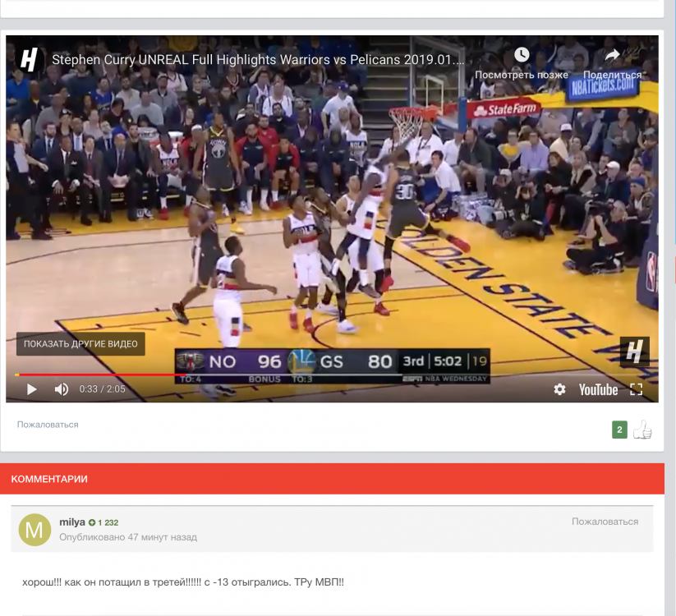The height and width of the screenshot is (616, 676).
Task: Click the Share arrow icon
Action: coord(612,55)
